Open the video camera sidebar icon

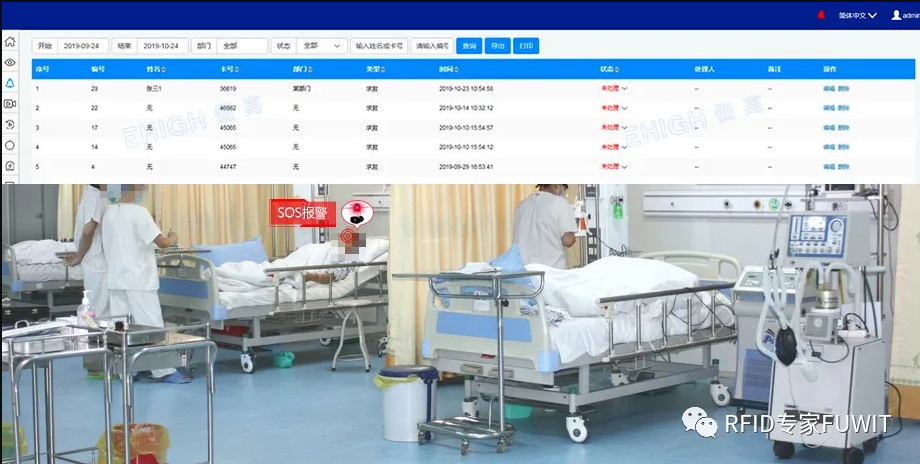[9, 104]
